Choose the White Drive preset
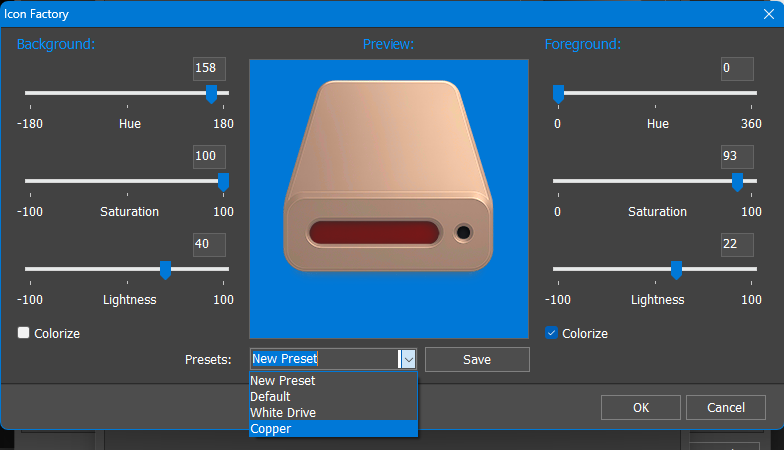784x450 pixels. (x=333, y=412)
